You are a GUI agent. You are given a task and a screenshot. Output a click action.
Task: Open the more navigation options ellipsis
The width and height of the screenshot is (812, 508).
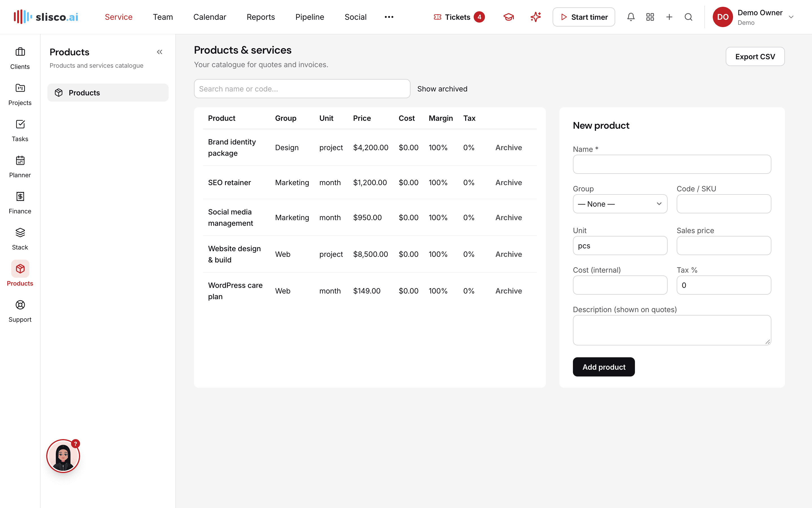[x=389, y=17]
